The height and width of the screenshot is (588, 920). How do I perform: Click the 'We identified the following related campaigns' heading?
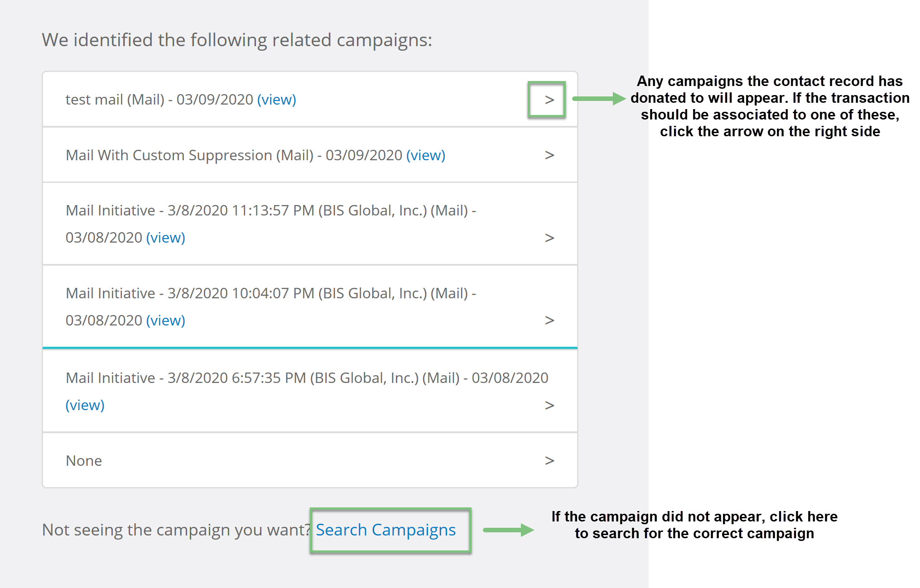pos(237,40)
